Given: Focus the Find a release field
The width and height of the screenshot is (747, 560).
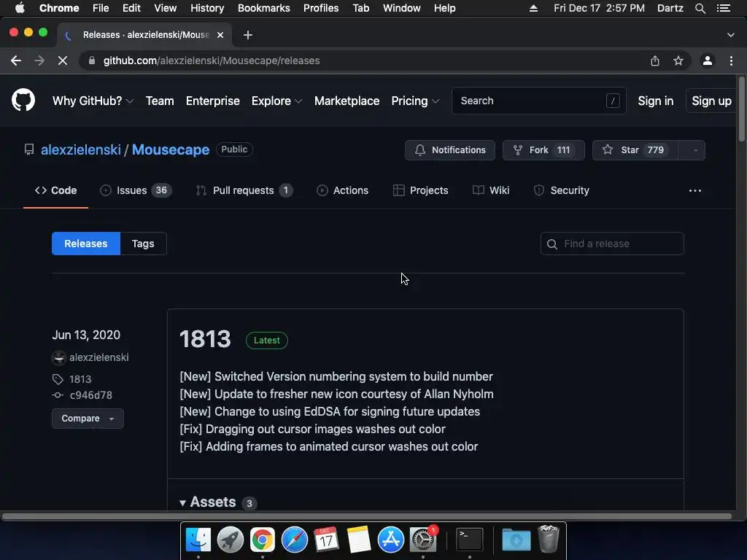Looking at the screenshot, I should (x=612, y=244).
